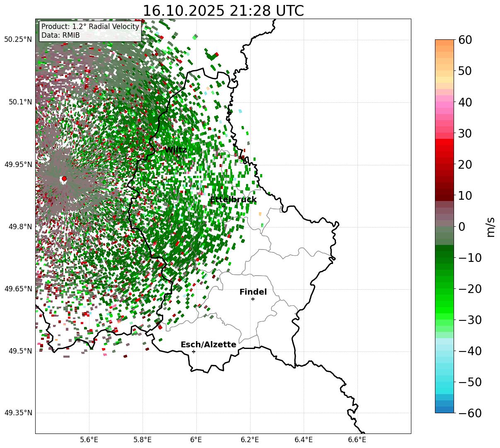Click the colorbar tick label −20
Image resolution: width=500 pixels, height=448 pixels.
[470, 289]
